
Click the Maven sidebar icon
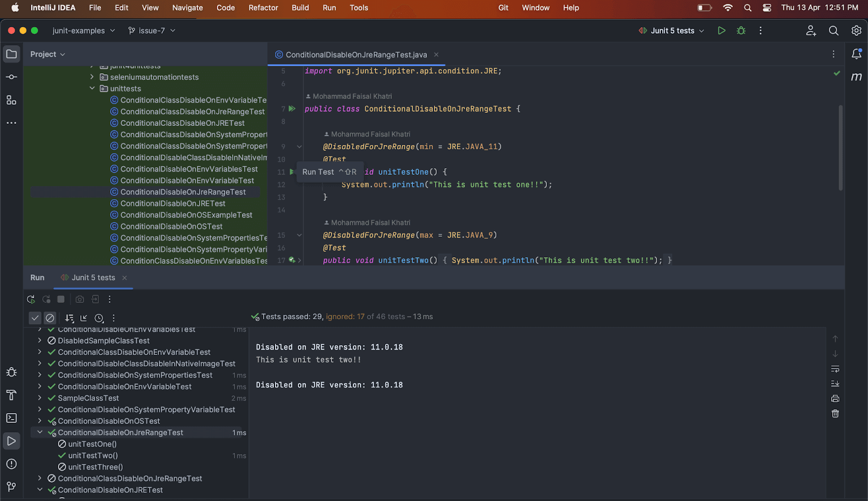[x=856, y=77]
